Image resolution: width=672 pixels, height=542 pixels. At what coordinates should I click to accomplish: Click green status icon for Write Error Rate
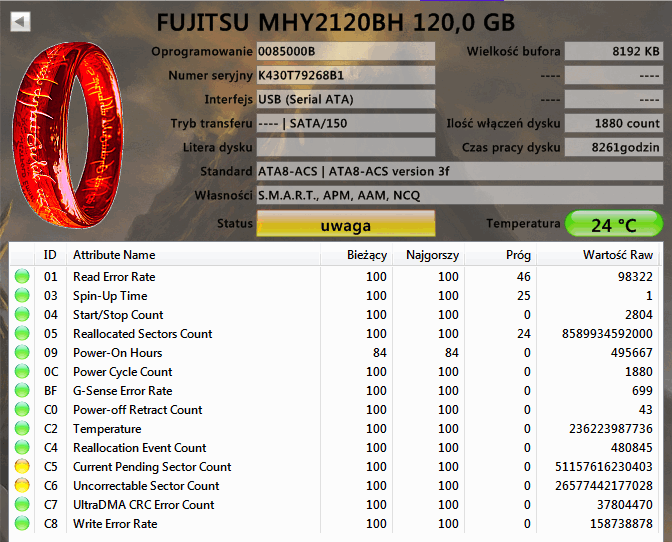click(22, 523)
